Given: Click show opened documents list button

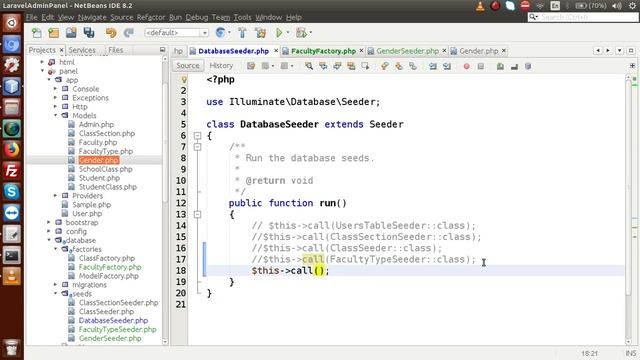Looking at the screenshot, I should point(620,50).
